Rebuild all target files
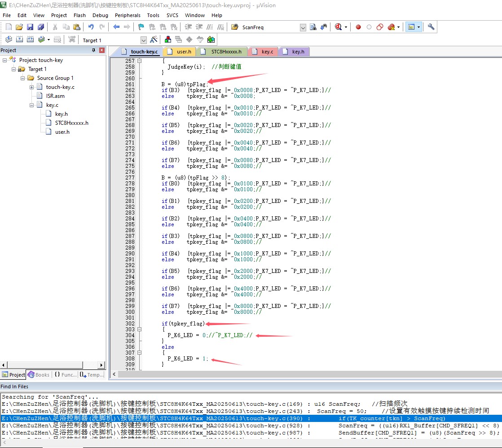Screen dimensions: 502x448 31,40
